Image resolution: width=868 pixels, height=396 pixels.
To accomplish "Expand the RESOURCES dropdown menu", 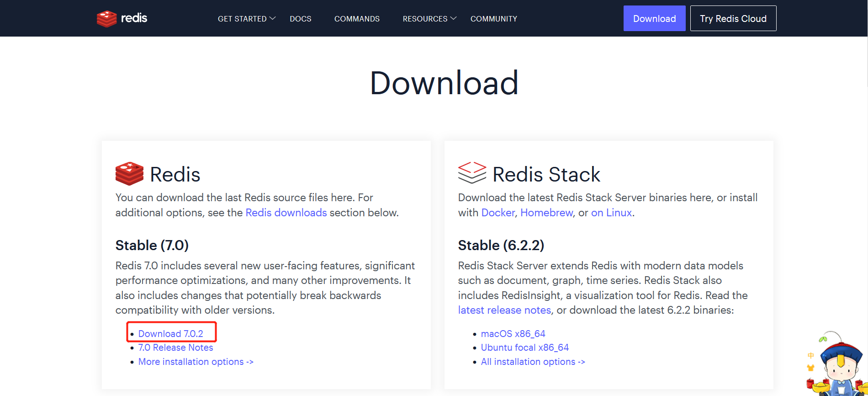I will pos(429,19).
